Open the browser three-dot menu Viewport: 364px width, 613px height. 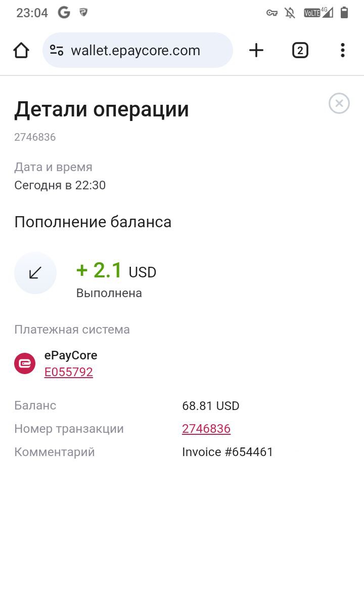(x=343, y=50)
